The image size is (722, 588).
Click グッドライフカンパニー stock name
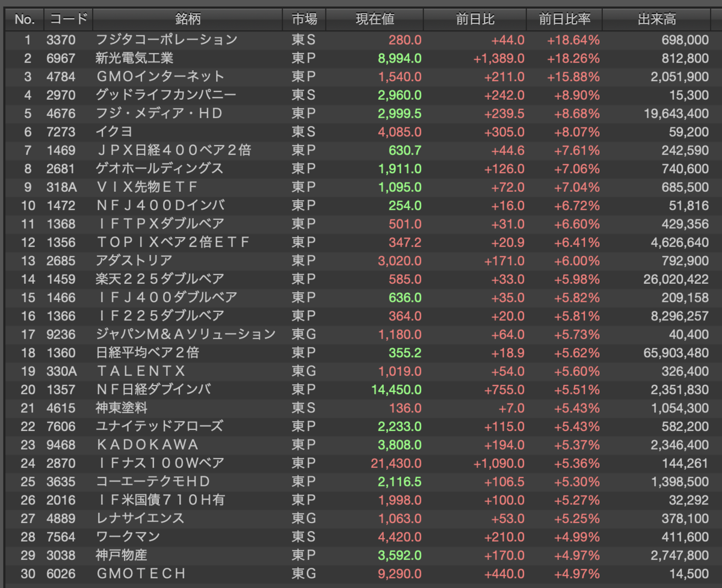click(166, 95)
